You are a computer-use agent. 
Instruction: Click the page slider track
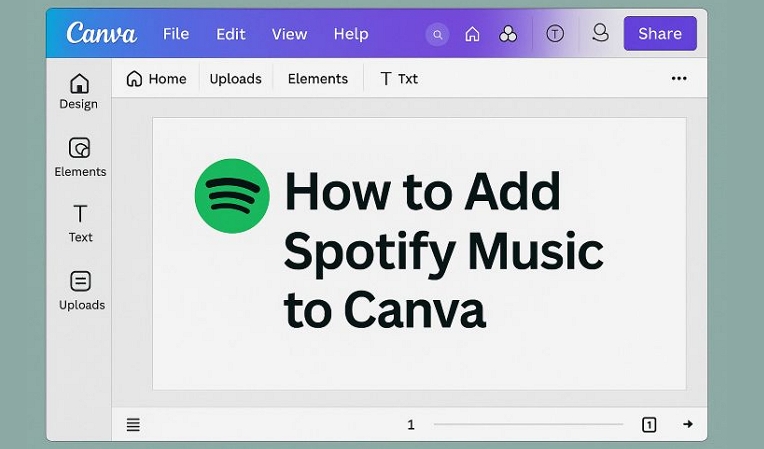pos(528,424)
